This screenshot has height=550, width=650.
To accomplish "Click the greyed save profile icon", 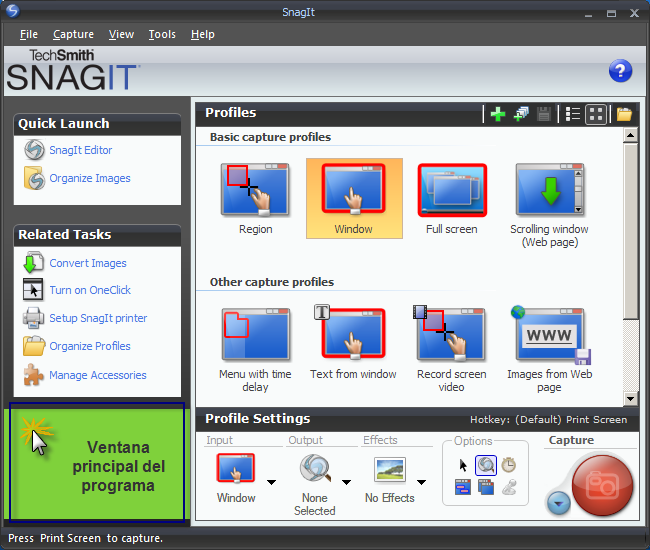I will [x=543, y=114].
